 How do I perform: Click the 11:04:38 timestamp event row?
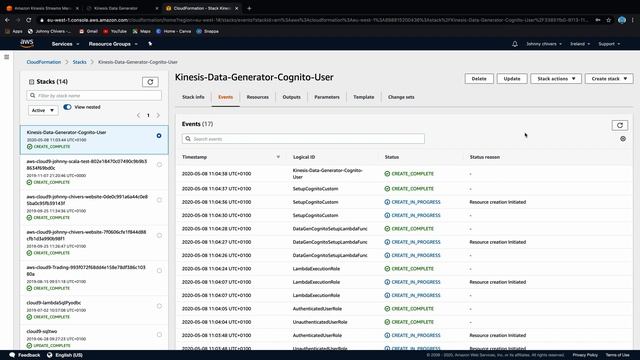[404, 174]
